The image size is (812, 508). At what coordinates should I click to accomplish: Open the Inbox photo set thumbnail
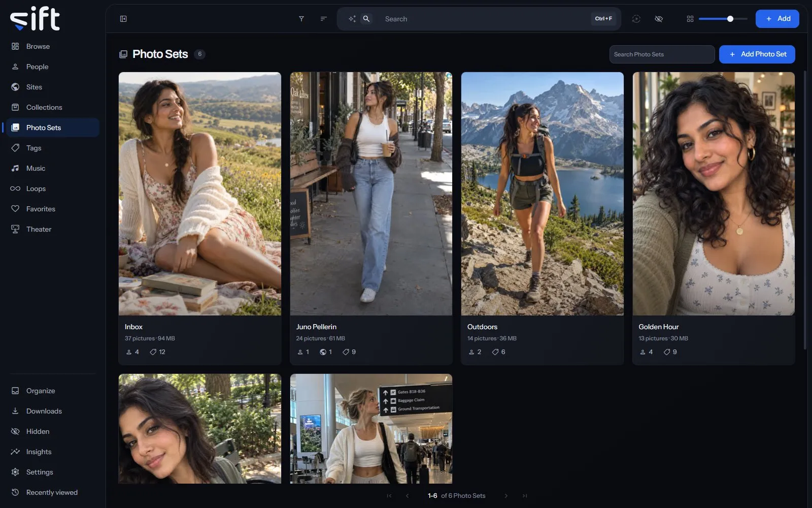[200, 194]
